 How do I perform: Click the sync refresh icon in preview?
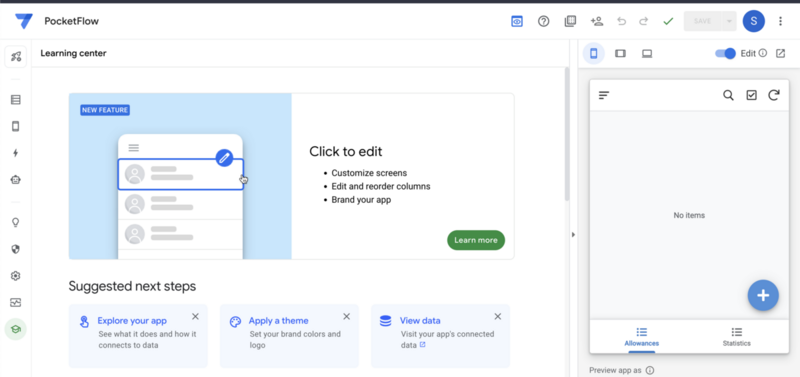[774, 95]
